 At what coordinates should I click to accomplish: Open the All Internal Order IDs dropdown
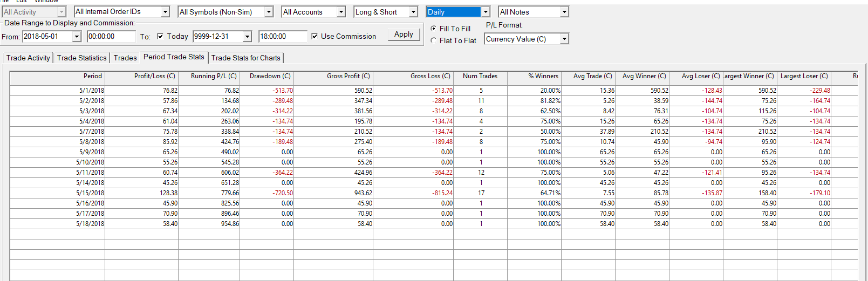[165, 12]
